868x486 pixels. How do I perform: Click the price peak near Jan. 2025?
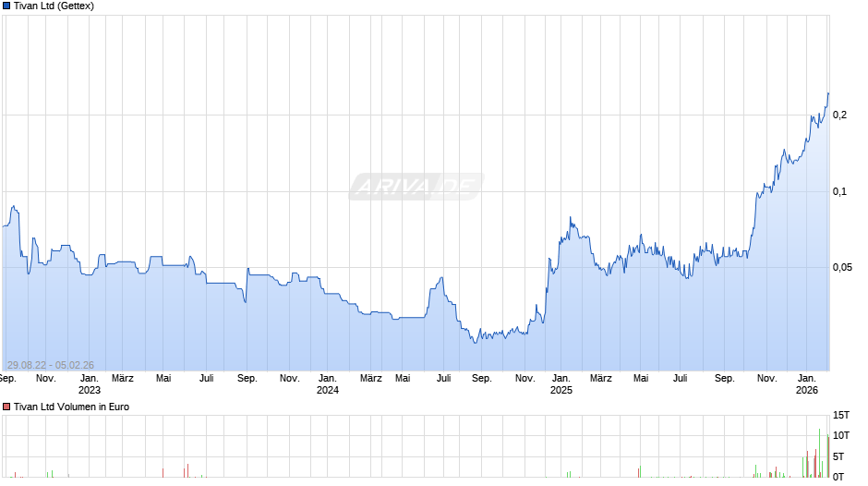(570, 218)
